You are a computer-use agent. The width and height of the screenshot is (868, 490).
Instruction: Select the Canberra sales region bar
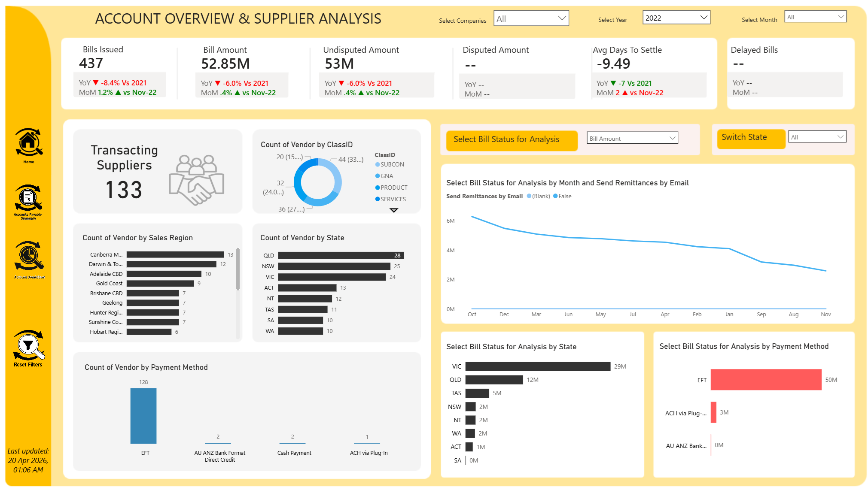(175, 254)
